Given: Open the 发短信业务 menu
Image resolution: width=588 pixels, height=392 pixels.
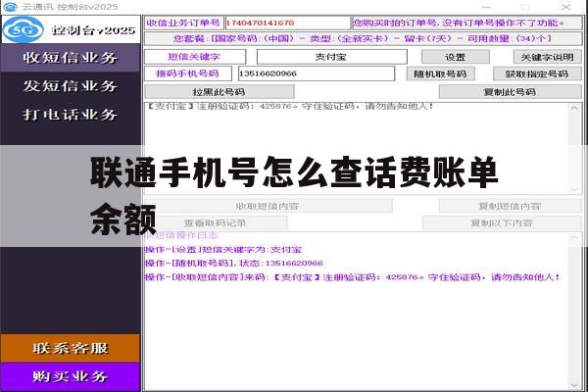Looking at the screenshot, I should (71, 86).
